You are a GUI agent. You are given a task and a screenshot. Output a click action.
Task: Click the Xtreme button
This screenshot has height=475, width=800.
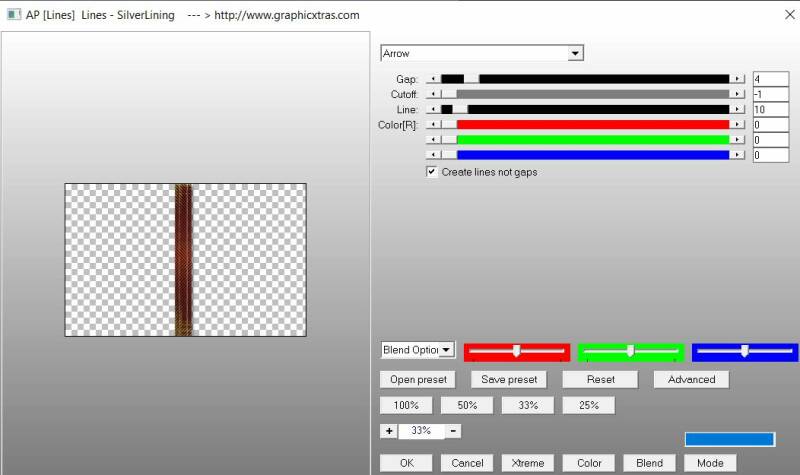pos(528,463)
